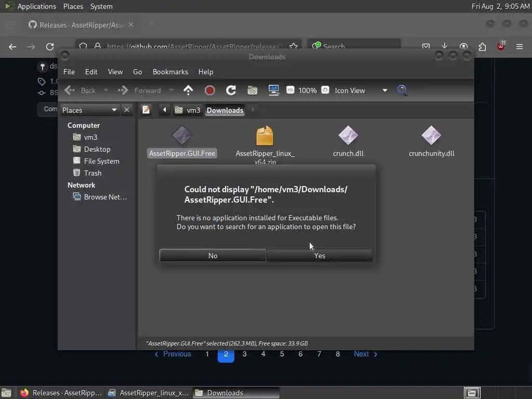Close the Places side pane
Image resolution: width=532 pixels, height=399 pixels.
point(127,110)
